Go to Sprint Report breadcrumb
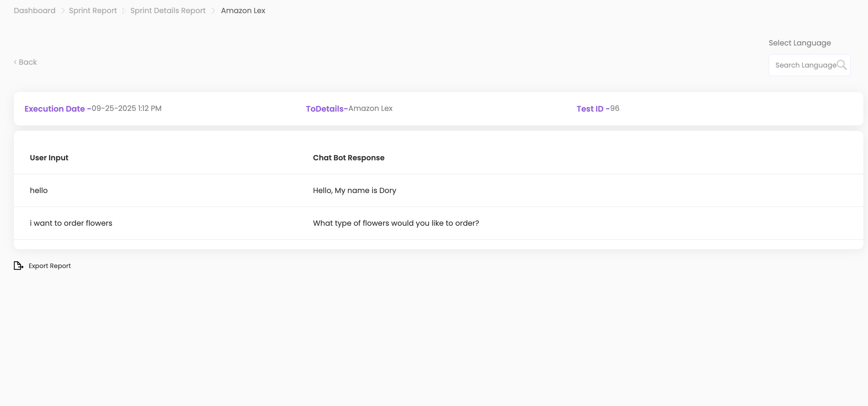 tap(93, 11)
